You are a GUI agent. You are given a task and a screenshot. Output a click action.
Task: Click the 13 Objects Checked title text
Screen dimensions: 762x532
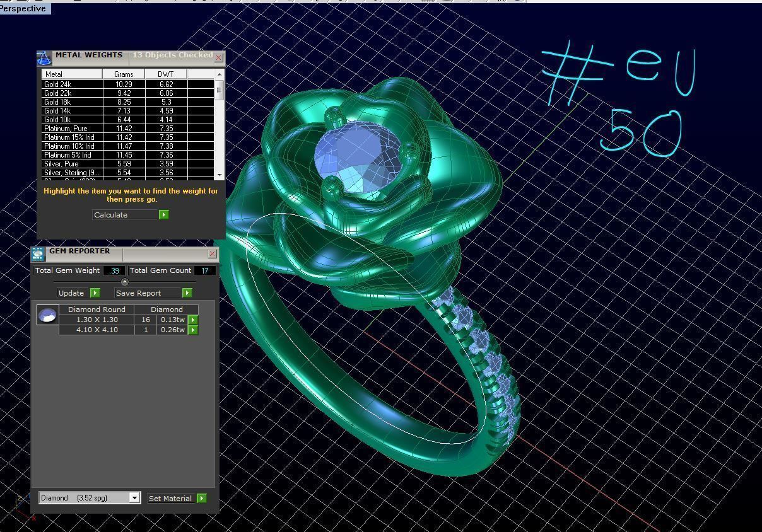click(172, 55)
